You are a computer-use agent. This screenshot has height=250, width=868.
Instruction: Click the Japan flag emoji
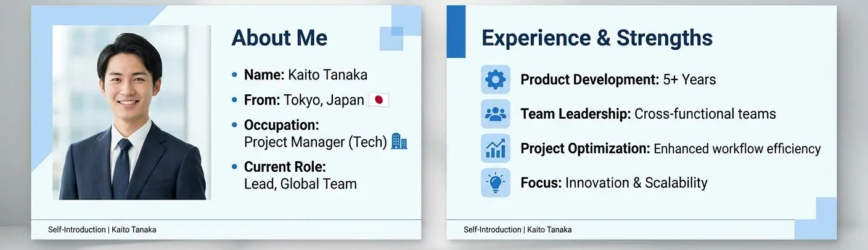click(x=379, y=100)
